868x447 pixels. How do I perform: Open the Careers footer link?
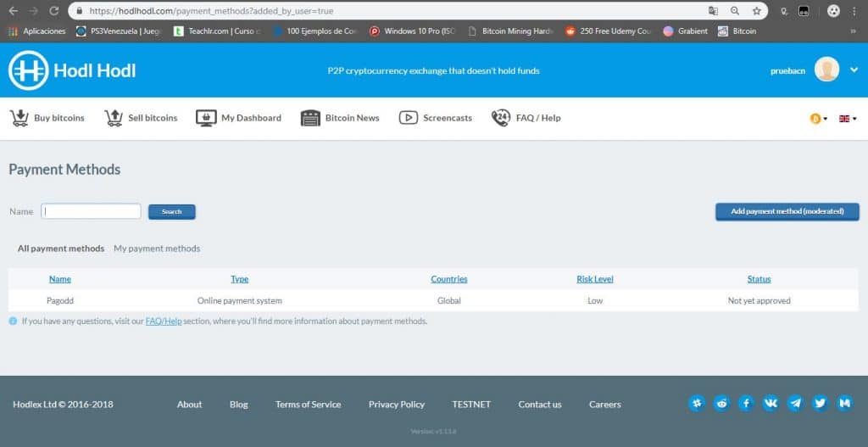click(605, 405)
